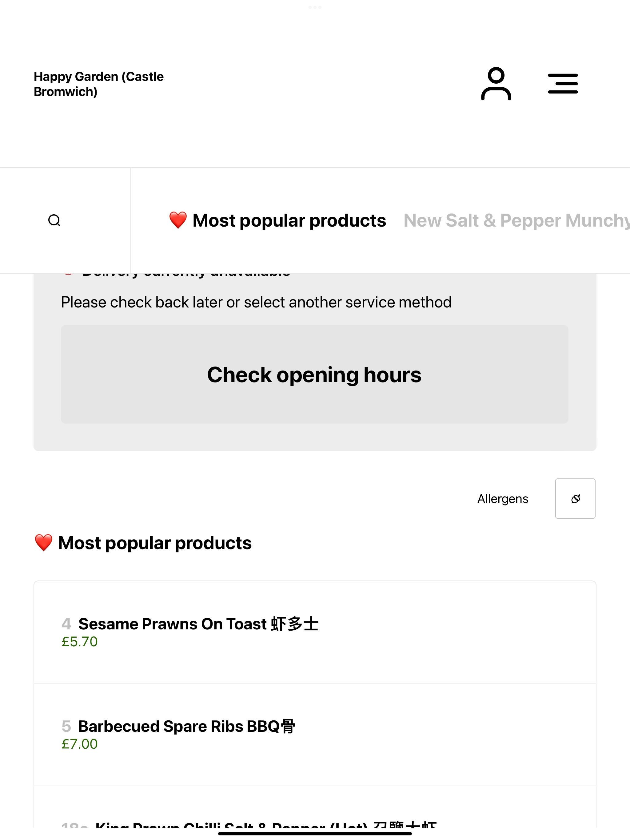Click the £7.00 price text

79,743
